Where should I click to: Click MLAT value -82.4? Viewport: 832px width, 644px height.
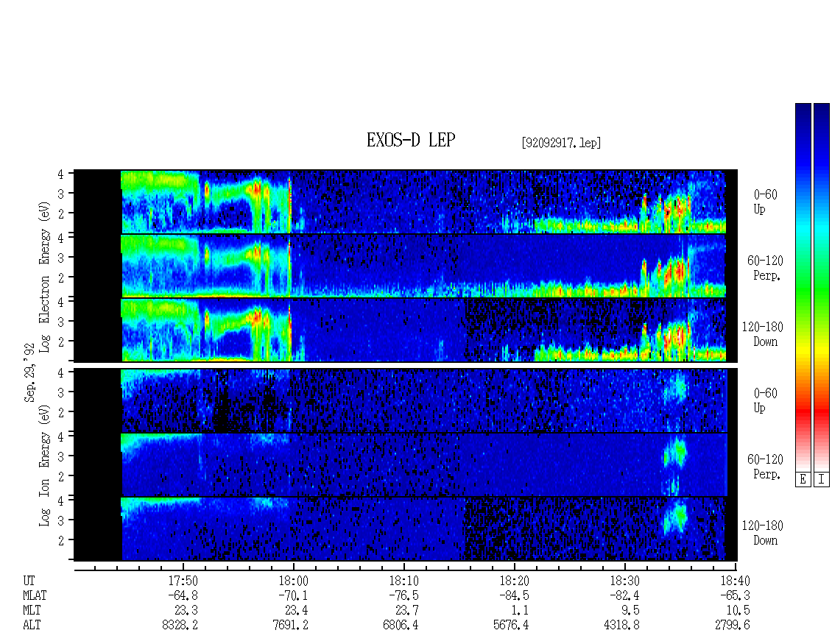click(x=624, y=595)
